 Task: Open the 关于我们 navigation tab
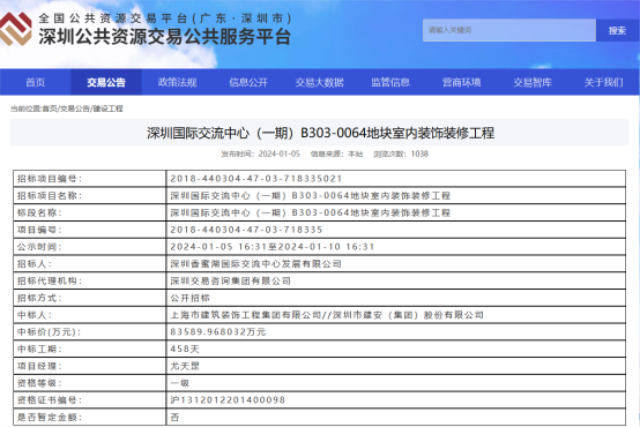(603, 82)
